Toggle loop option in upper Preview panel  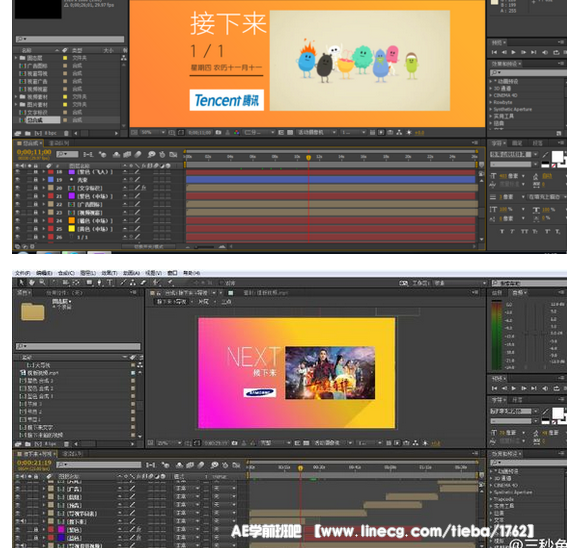point(556,52)
